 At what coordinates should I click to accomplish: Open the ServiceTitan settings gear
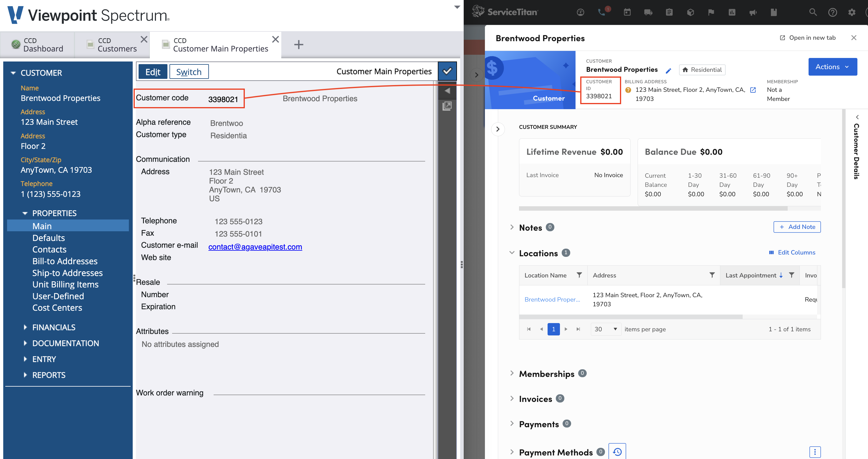[852, 12]
